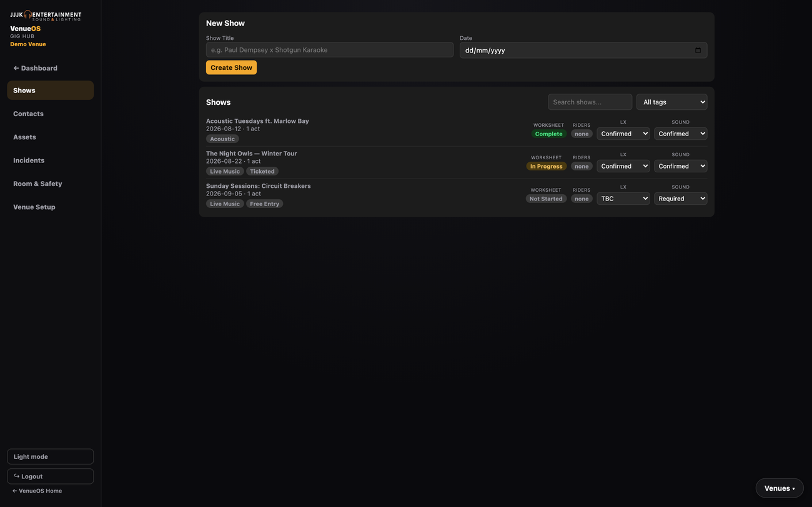Open the Venue Setup section
This screenshot has width=812, height=507.
point(51,207)
